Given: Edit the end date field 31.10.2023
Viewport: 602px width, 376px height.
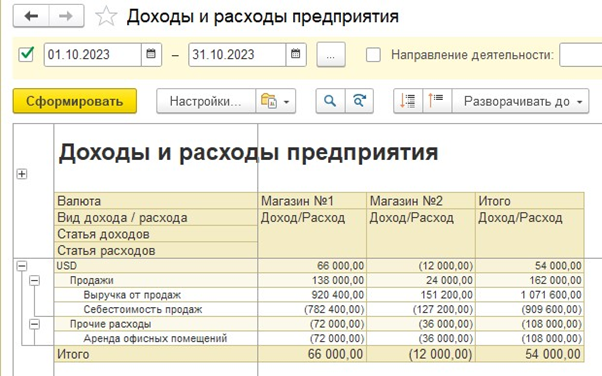Looking at the screenshot, I should click(x=237, y=55).
